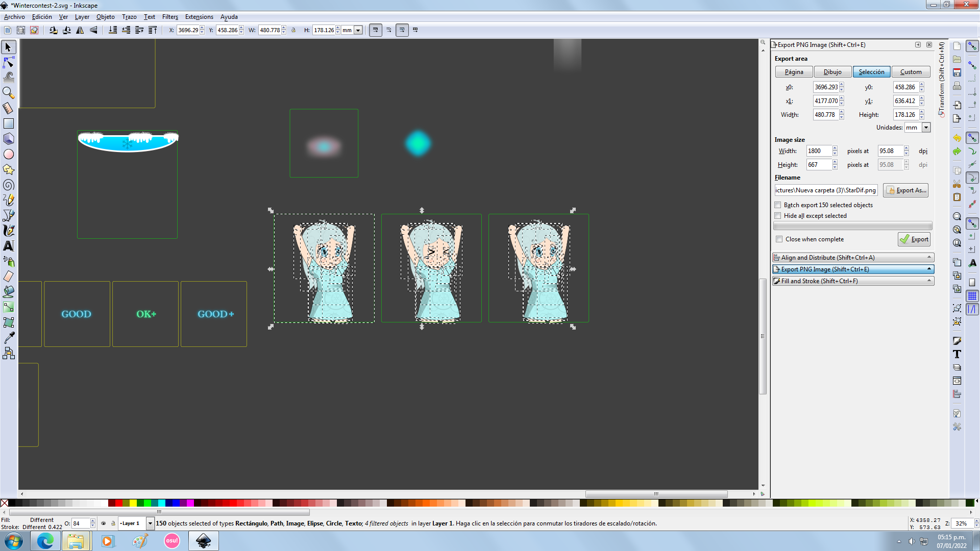
Task: Click the print document icon
Action: pyautogui.click(x=957, y=86)
